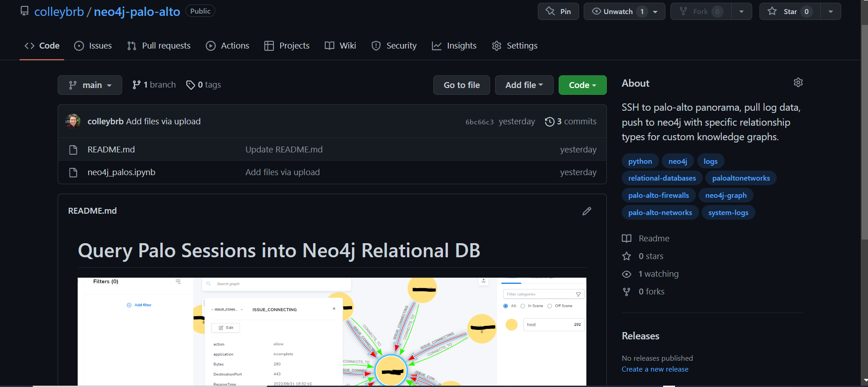Click the repository icon beside colleybrb
The height and width of the screenshot is (387, 868).
click(25, 11)
